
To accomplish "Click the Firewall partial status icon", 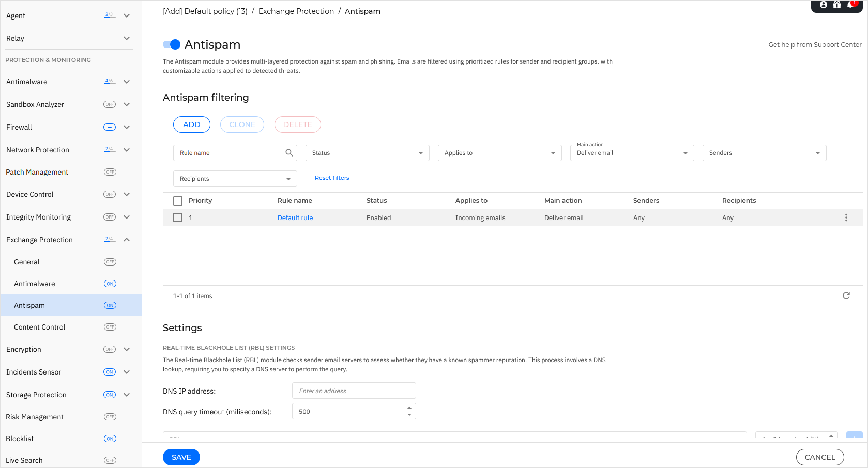I will (110, 127).
